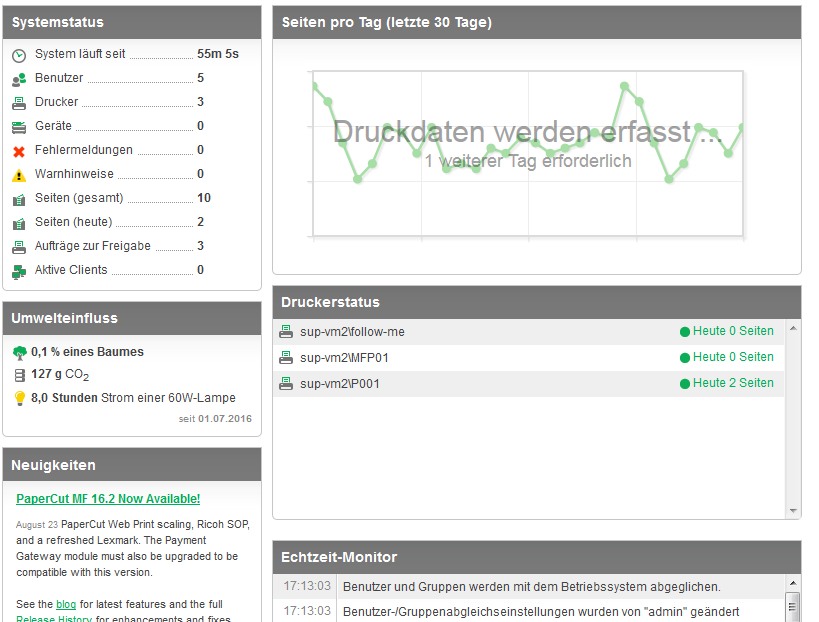
Task: Click the device icon next to Geräte
Action: point(19,127)
